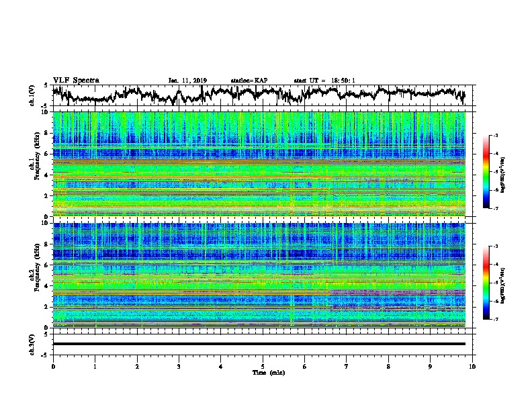Click the ch.2 spectrogram color bar
The width and height of the screenshot is (532, 411).
(486, 283)
